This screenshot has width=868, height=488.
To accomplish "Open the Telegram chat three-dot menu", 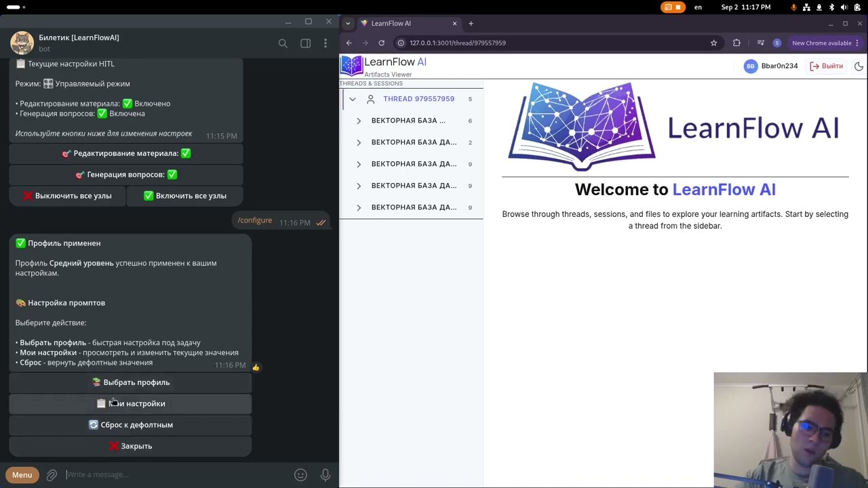I will tap(325, 43).
